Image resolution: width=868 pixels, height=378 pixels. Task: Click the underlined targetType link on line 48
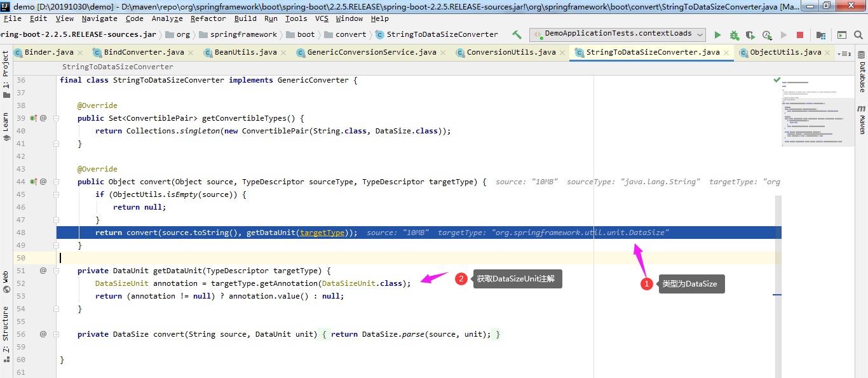click(322, 233)
